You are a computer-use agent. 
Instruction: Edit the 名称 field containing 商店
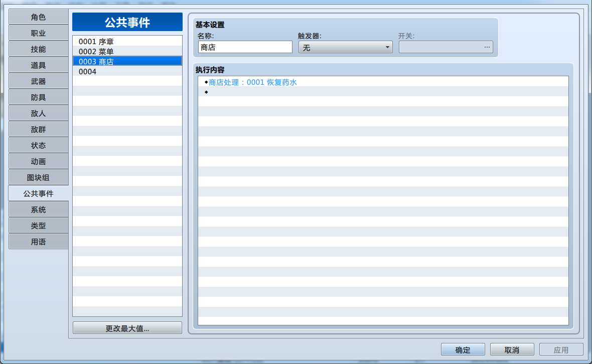[245, 47]
